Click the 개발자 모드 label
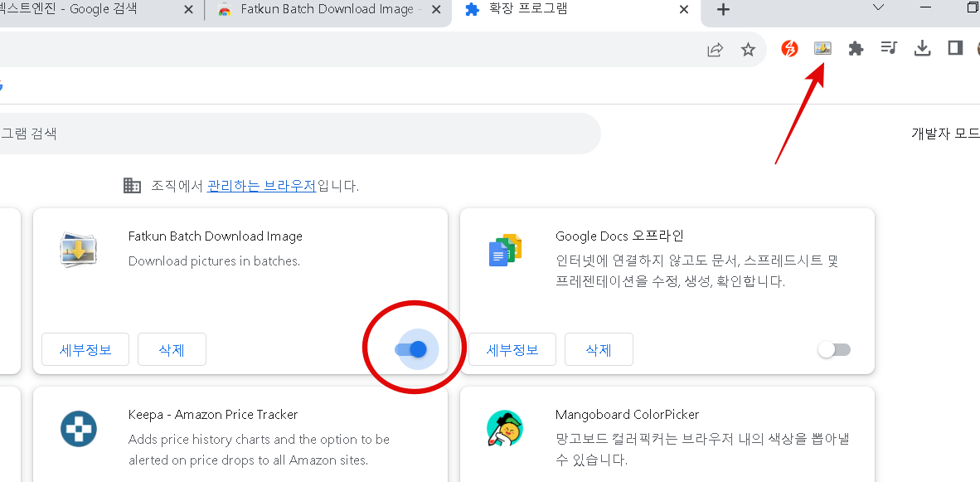The image size is (980, 482). pos(945,134)
